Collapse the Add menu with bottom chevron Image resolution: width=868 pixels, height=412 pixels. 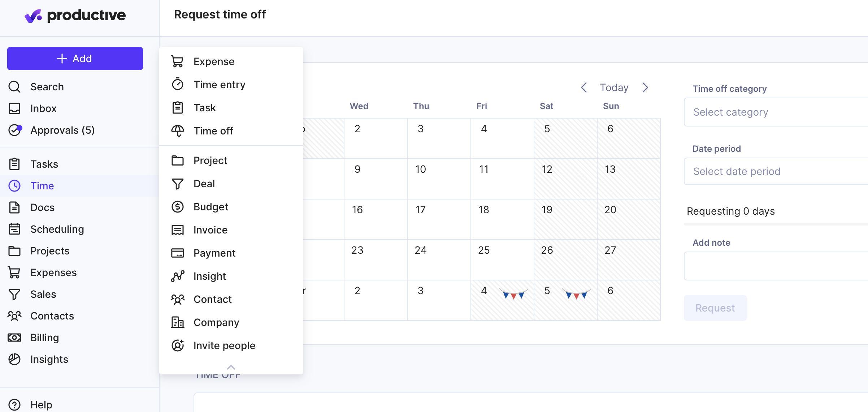231,367
